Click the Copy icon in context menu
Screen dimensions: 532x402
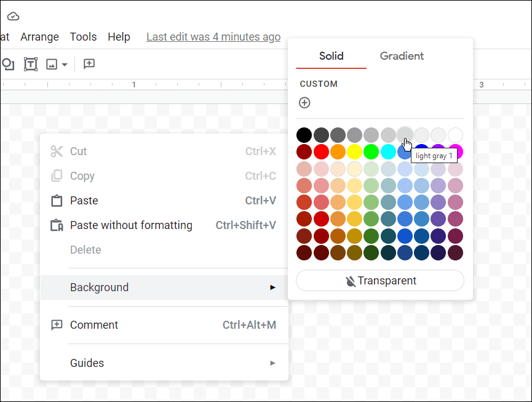coord(57,176)
